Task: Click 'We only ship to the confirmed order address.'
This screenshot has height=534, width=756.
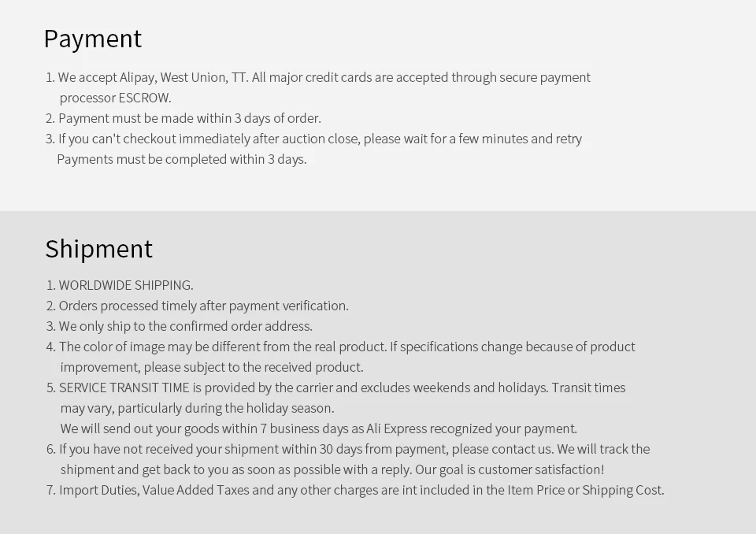Action: (x=180, y=327)
